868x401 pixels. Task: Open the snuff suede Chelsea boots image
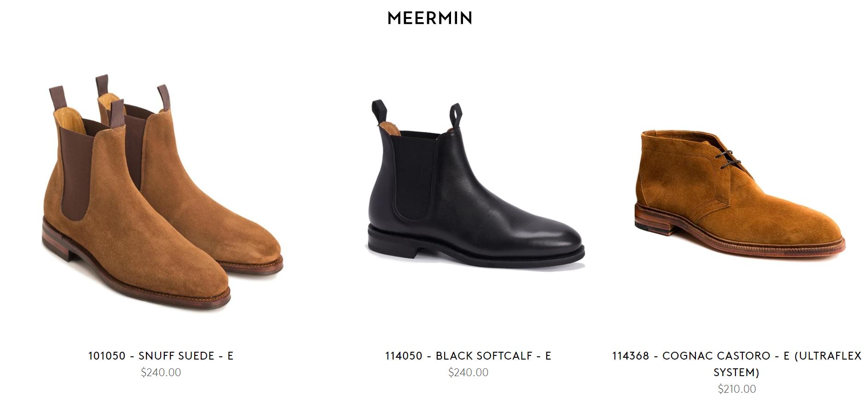click(161, 193)
